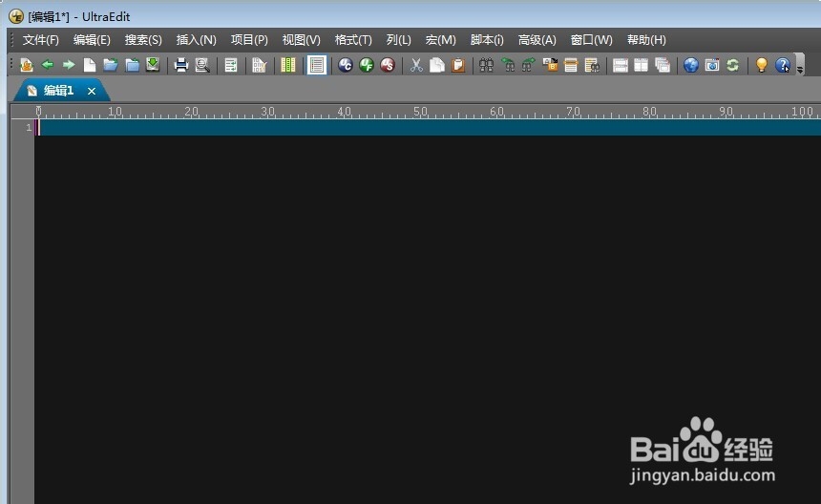The height and width of the screenshot is (504, 821).
Task: Open the 窗口(W) menu
Action: pyautogui.click(x=591, y=40)
